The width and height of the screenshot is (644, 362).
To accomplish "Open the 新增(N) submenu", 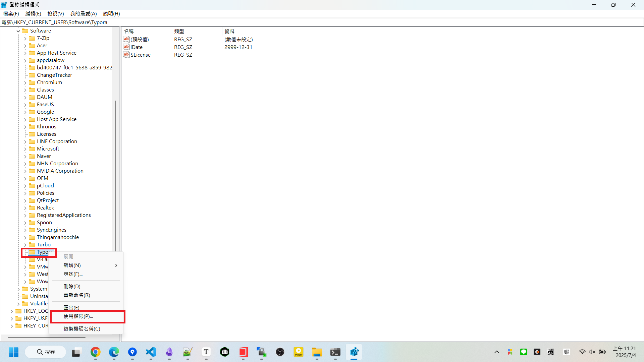I will 87,265.
